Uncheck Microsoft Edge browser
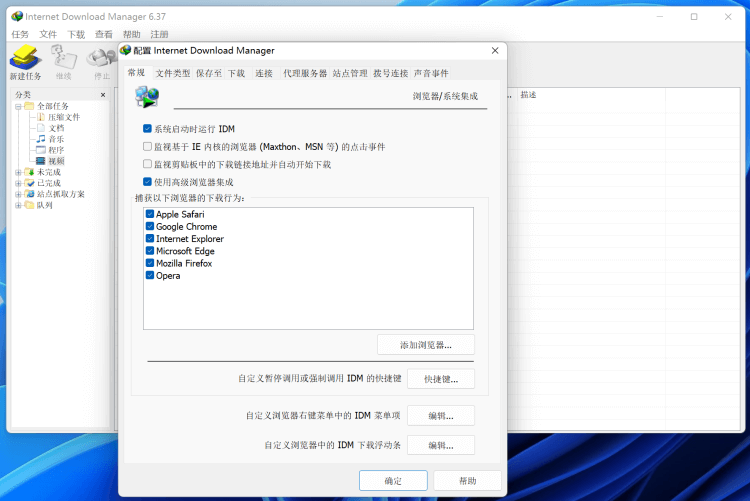This screenshot has height=501, width=750. (150, 251)
